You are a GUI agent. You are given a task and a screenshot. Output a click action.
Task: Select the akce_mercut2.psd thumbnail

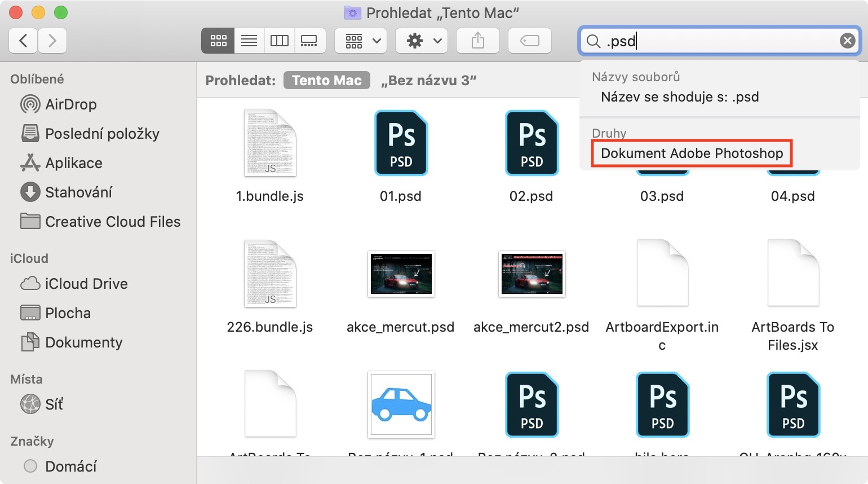[x=532, y=274]
